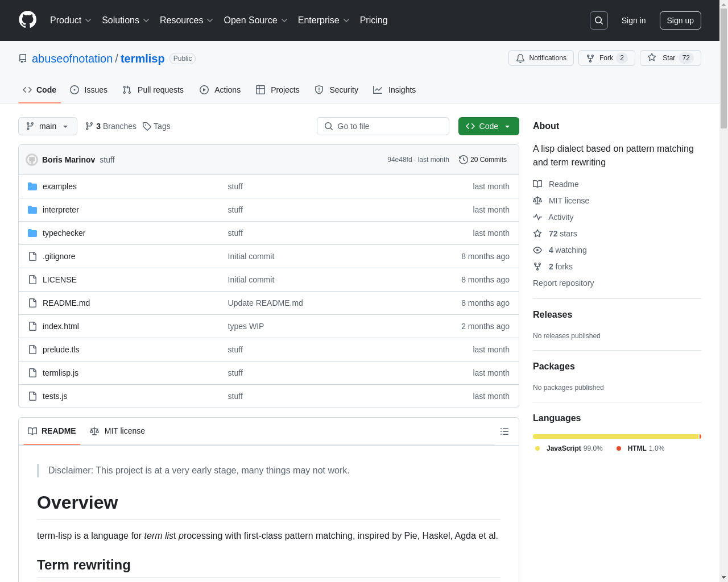728x582 pixels.
Task: Select the README tab
Action: point(52,431)
